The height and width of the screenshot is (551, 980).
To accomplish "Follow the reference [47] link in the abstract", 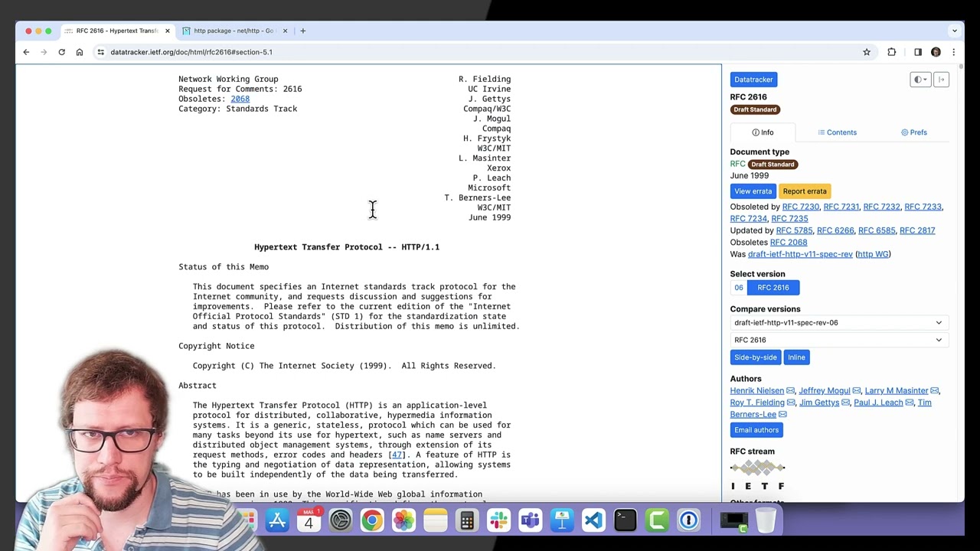I will 396,455.
